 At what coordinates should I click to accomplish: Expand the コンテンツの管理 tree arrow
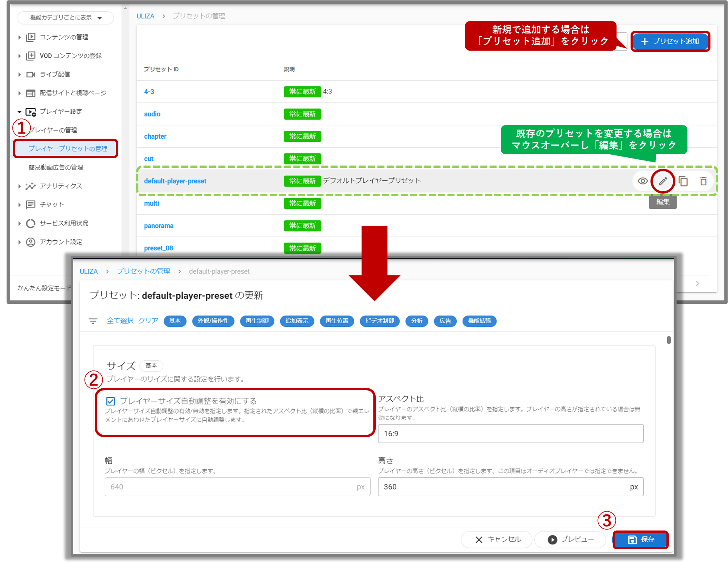click(19, 37)
